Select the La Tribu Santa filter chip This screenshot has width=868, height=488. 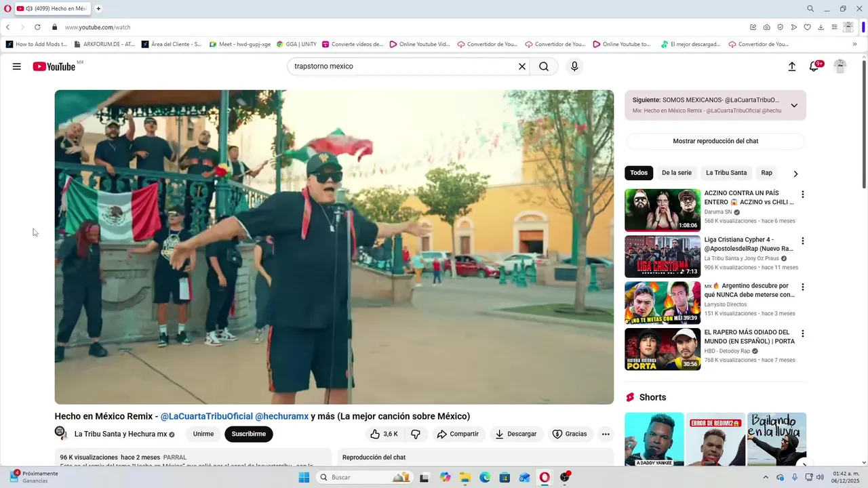726,173
